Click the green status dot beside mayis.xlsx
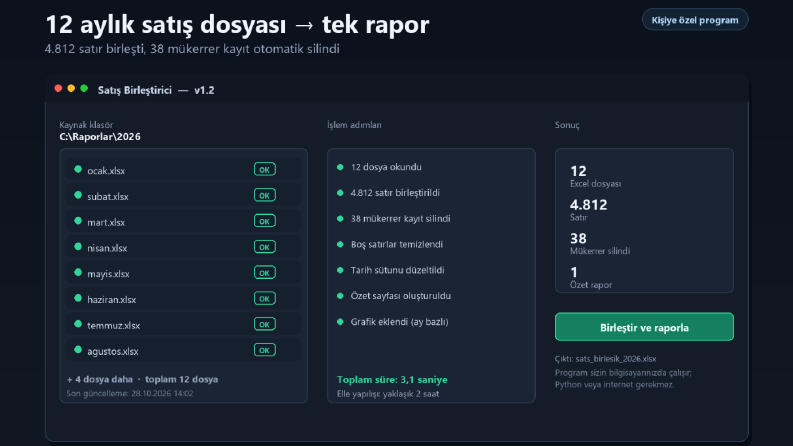 78,273
